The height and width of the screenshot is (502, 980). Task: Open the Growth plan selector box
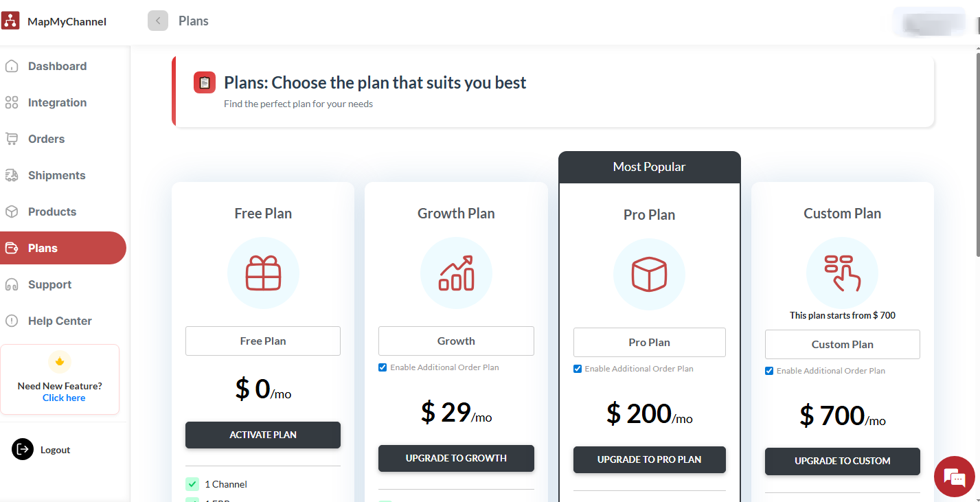click(x=456, y=341)
